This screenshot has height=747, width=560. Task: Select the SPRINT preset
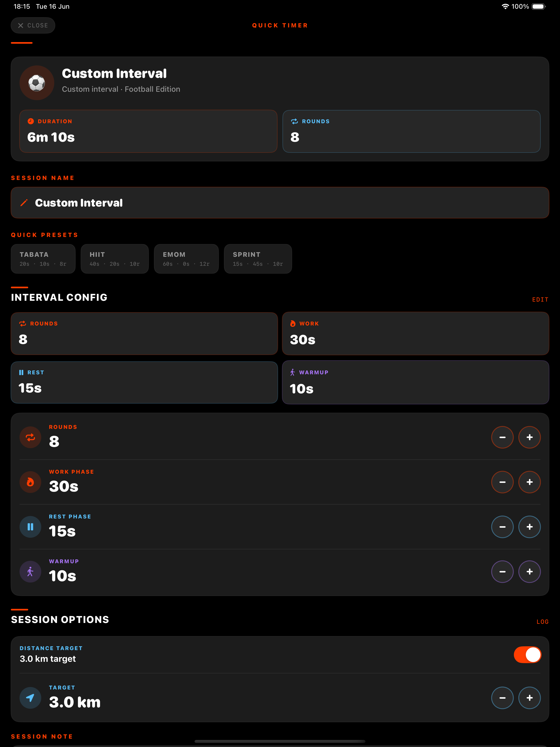pos(258,259)
